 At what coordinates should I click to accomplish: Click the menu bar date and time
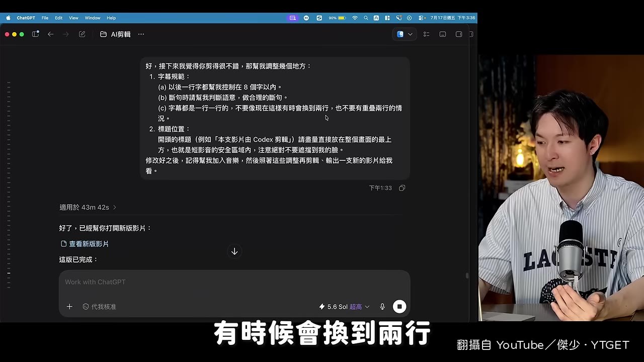453,18
